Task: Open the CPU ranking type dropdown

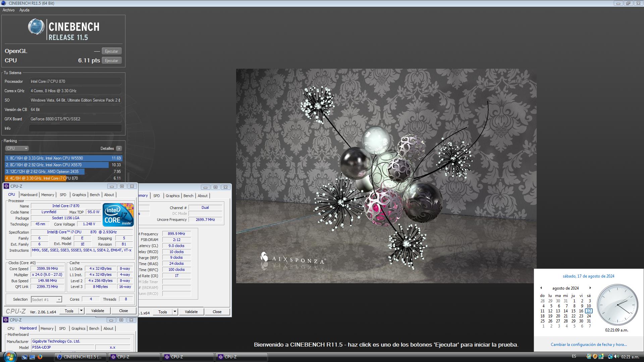Action: coord(17,148)
